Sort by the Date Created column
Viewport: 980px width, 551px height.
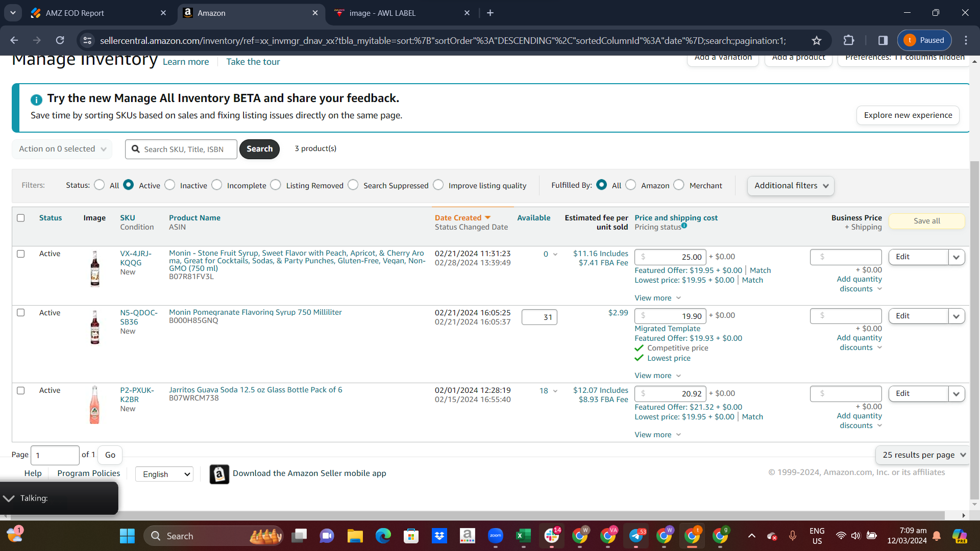(462, 218)
